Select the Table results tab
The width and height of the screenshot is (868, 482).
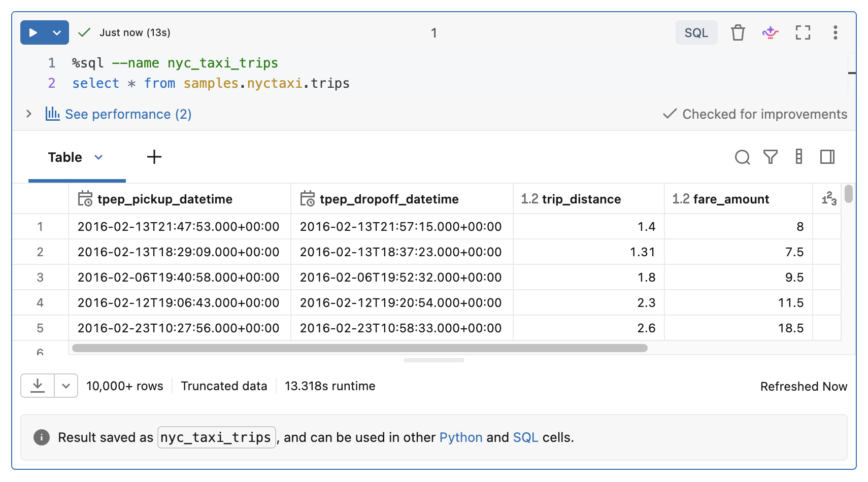(x=65, y=157)
